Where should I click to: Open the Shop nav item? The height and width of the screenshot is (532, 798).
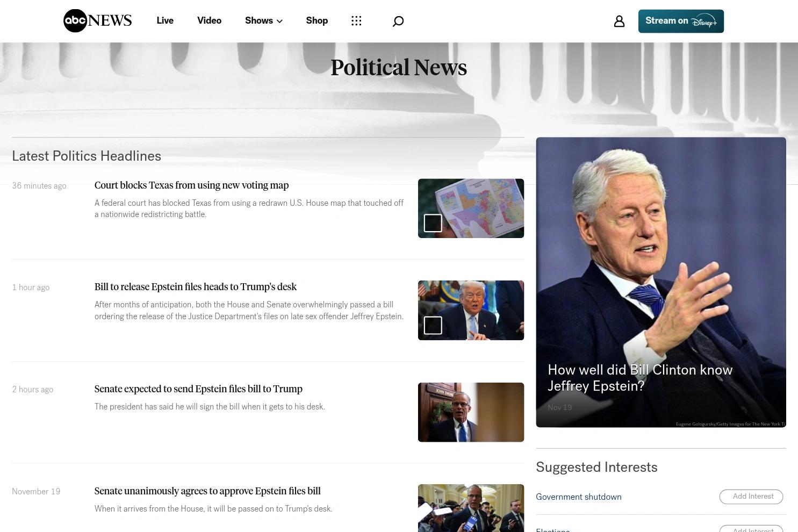(x=317, y=20)
